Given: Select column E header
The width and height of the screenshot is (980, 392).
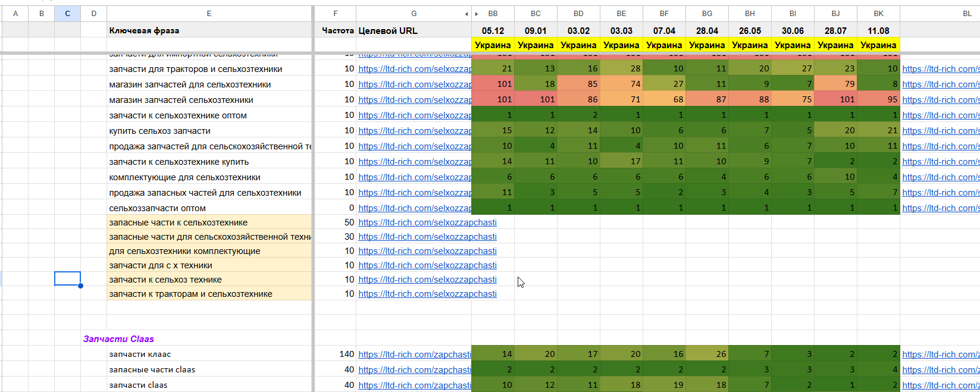Looking at the screenshot, I should click(209, 14).
